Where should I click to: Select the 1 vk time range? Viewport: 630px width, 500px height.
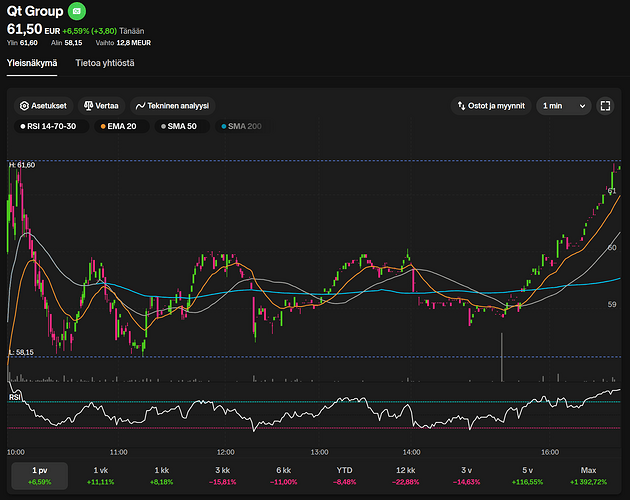click(100, 476)
